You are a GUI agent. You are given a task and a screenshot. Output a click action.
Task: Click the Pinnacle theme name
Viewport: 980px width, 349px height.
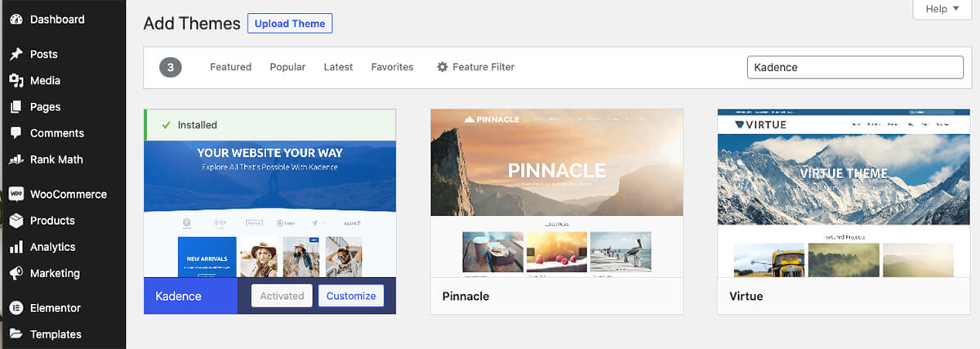(465, 296)
